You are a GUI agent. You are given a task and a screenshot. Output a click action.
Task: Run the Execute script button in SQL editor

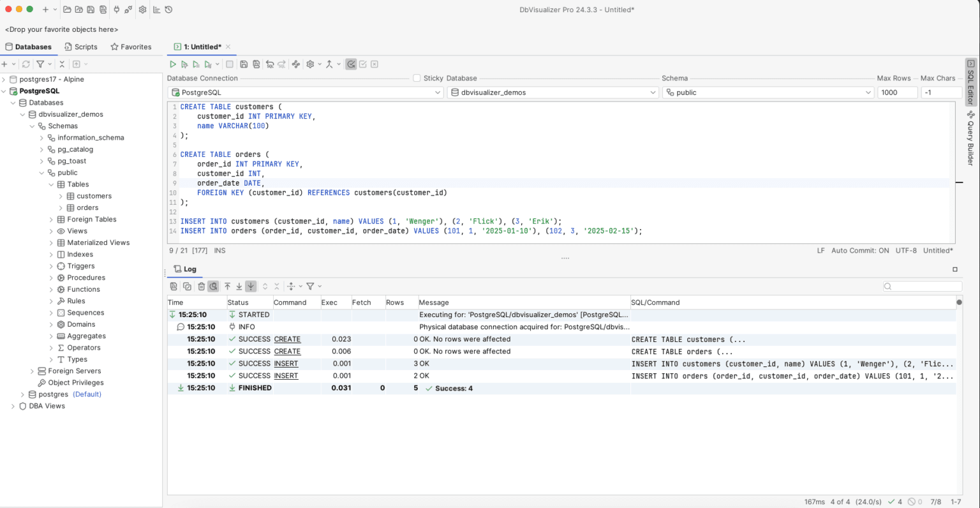click(x=173, y=64)
